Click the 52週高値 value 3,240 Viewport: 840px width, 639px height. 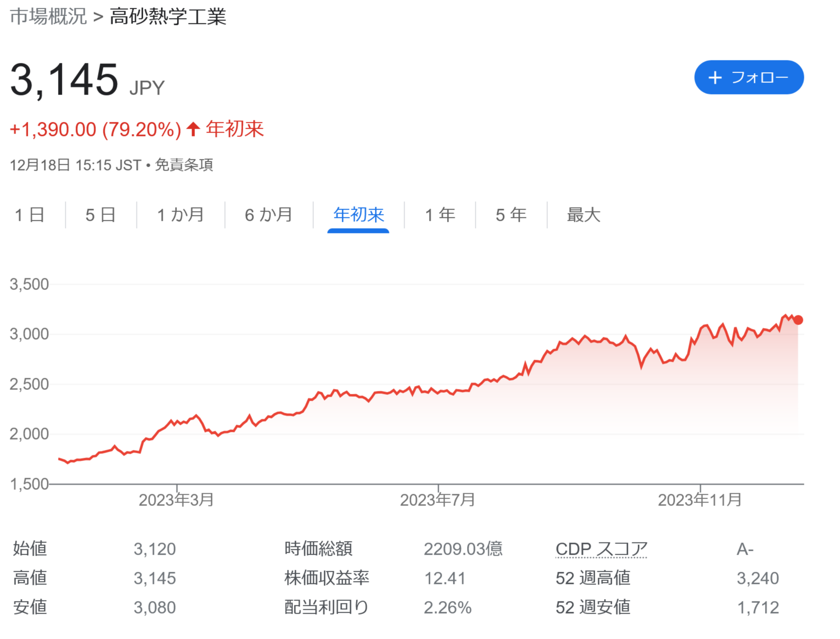[x=758, y=579]
